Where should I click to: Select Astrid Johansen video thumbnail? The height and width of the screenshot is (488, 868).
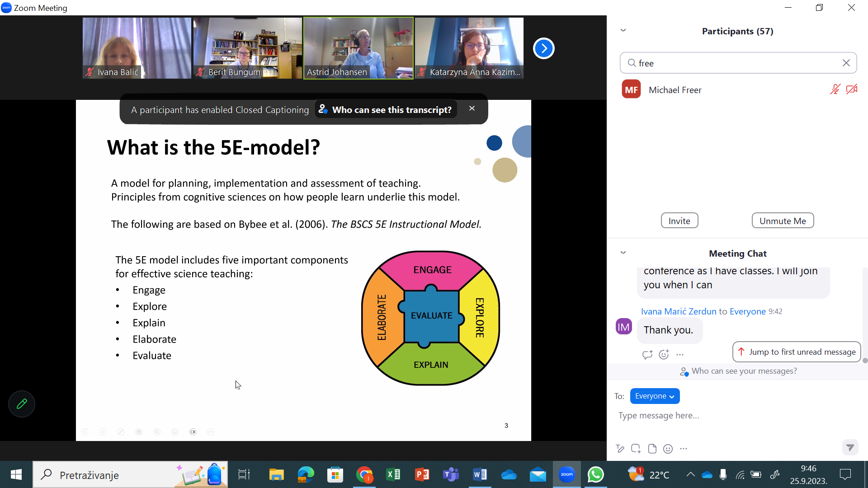(x=359, y=48)
